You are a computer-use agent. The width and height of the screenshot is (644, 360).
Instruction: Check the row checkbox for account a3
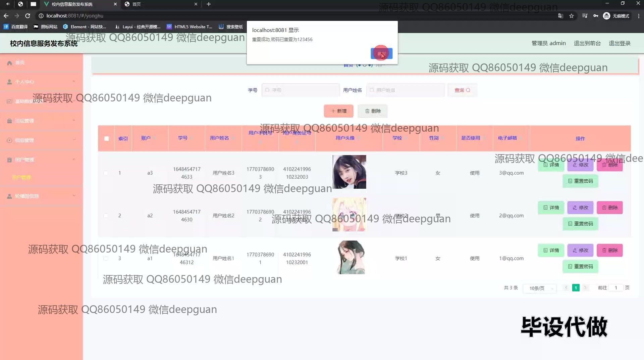(106, 173)
